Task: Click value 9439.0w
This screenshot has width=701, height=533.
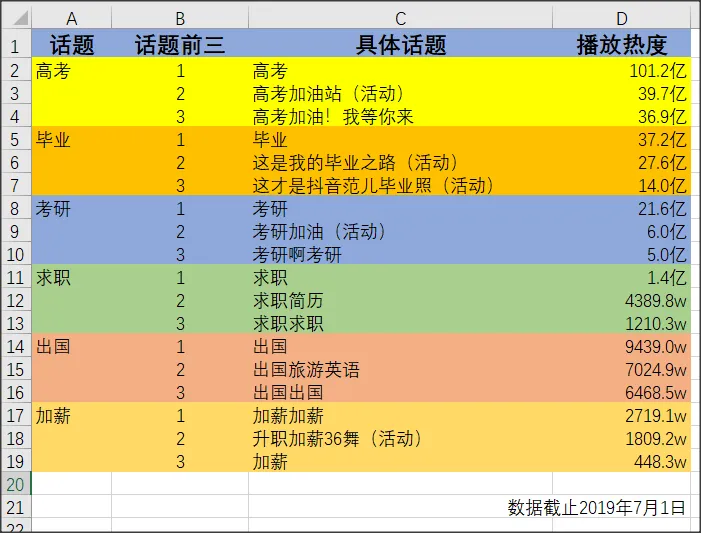Action: (655, 347)
